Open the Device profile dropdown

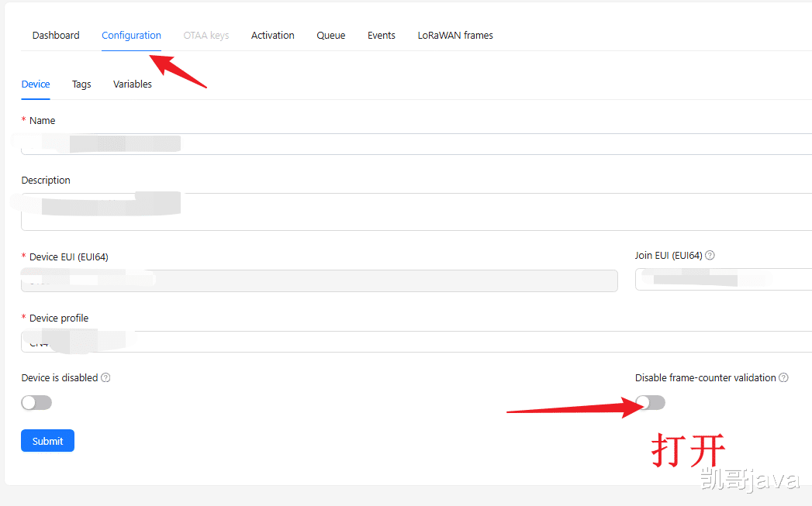[416, 342]
